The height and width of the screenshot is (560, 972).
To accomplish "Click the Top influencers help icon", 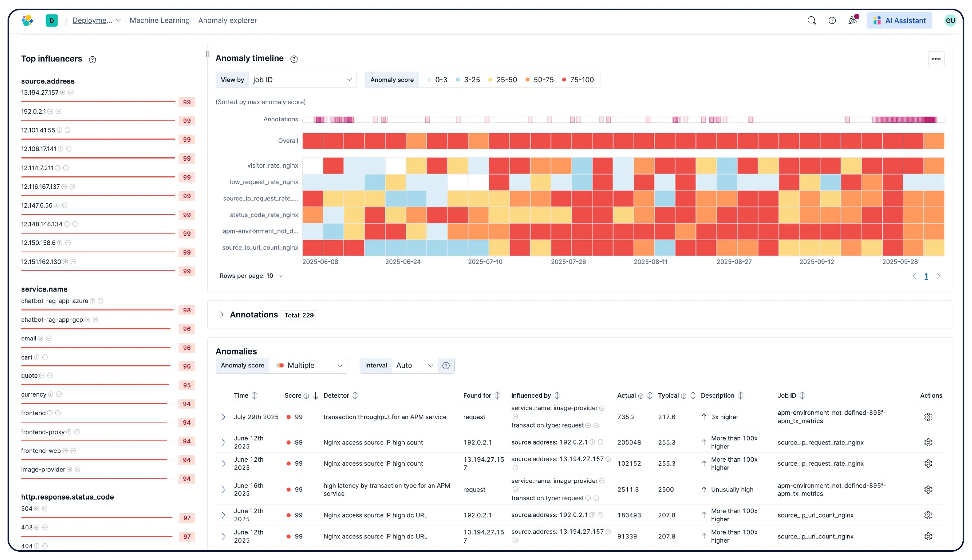I will 92,60.
